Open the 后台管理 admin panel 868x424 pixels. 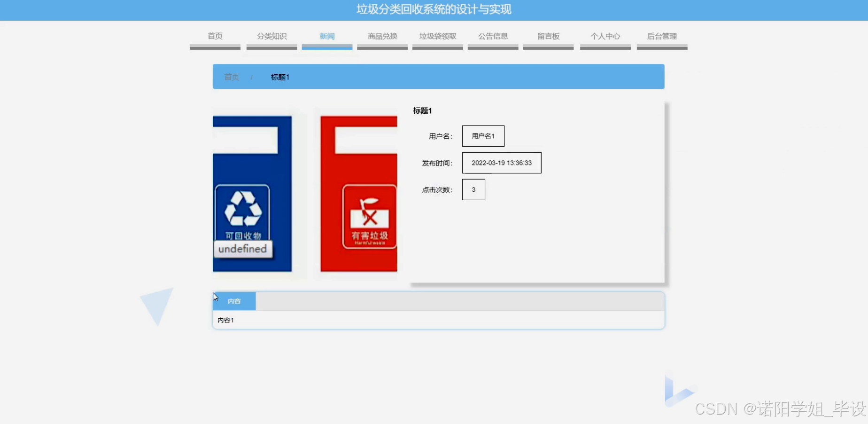click(x=662, y=36)
